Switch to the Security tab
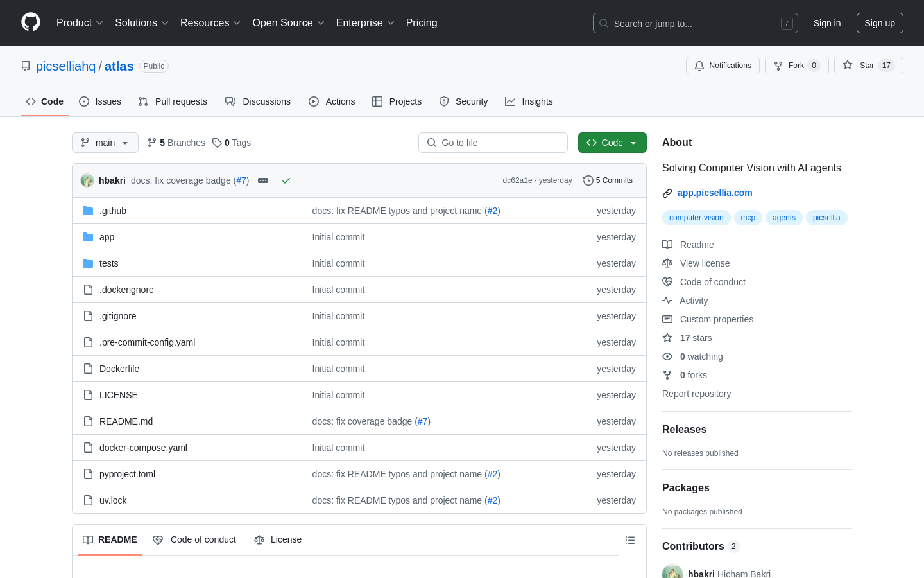Viewport: 924px width, 578px height. click(x=463, y=101)
